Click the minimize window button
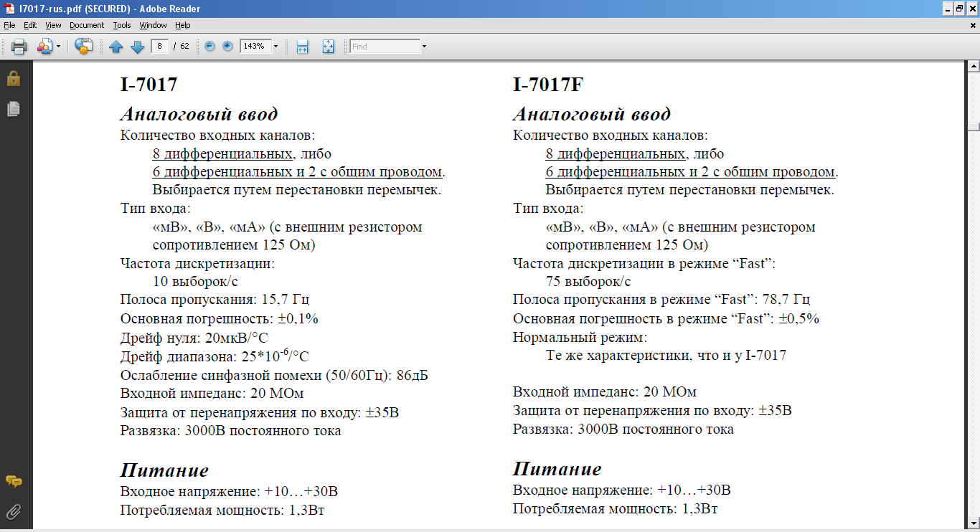Viewport: 980px width, 532px height. 947,9
